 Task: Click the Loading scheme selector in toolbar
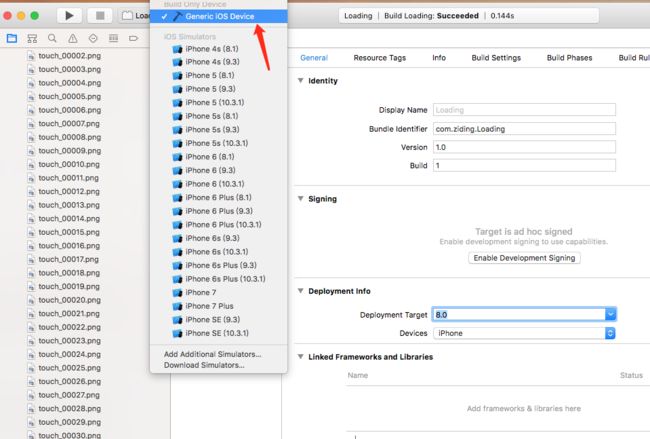pyautogui.click(x=136, y=16)
